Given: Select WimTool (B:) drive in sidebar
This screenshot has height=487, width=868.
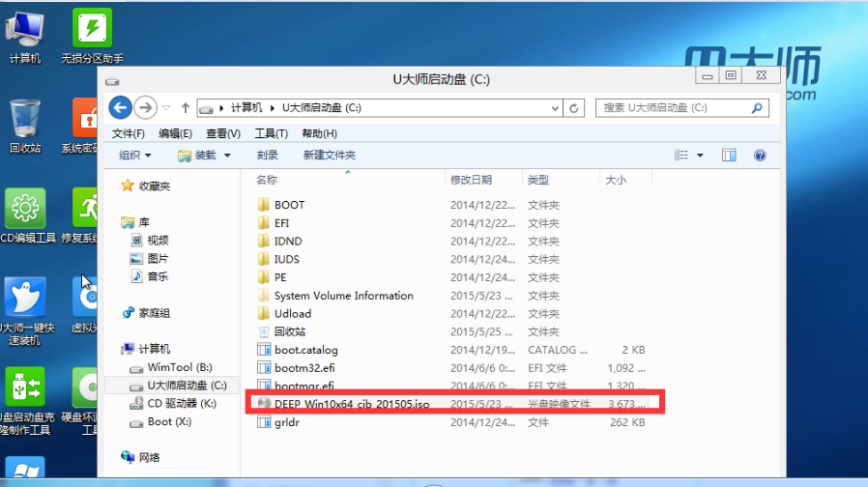Looking at the screenshot, I should [179, 367].
